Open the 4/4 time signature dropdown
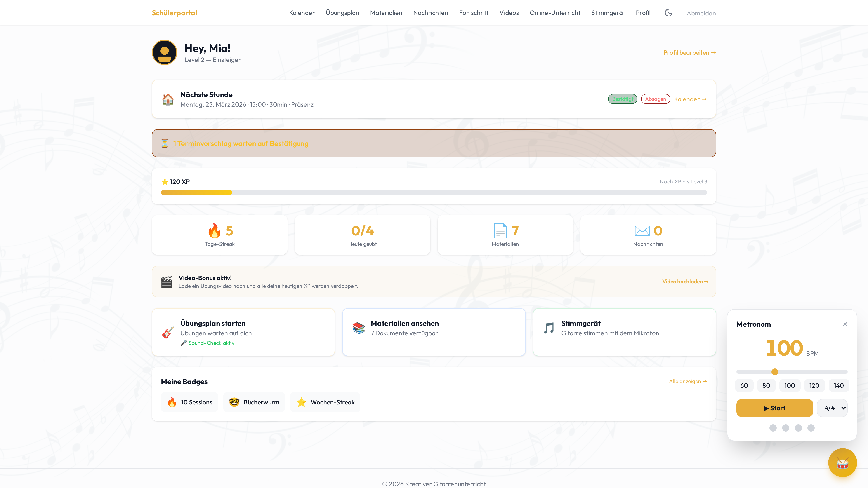The height and width of the screenshot is (488, 868). [x=832, y=408]
